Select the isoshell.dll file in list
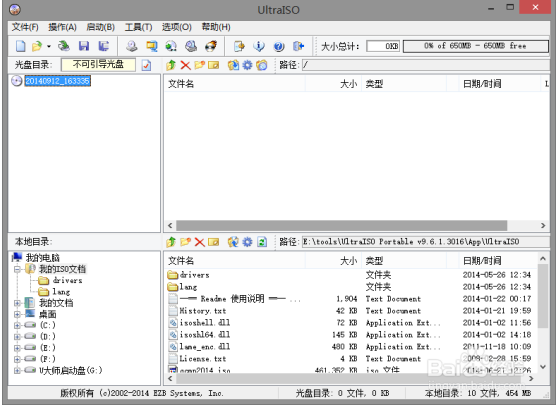This screenshot has width=559, height=409. tap(205, 323)
